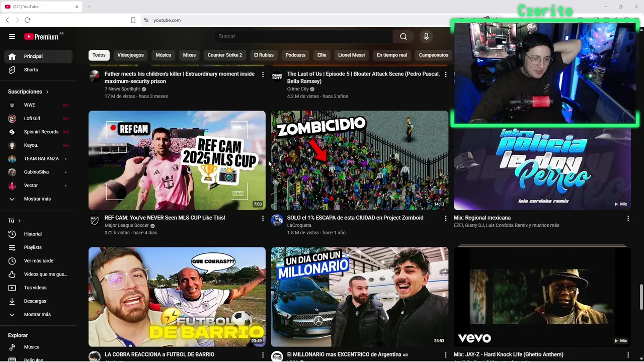Open SOLO el 1% ESCAPA video title

click(x=355, y=218)
